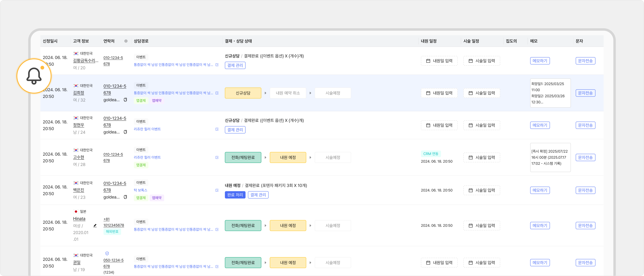Open 내원일 입력 date picker in first row

pos(439,61)
